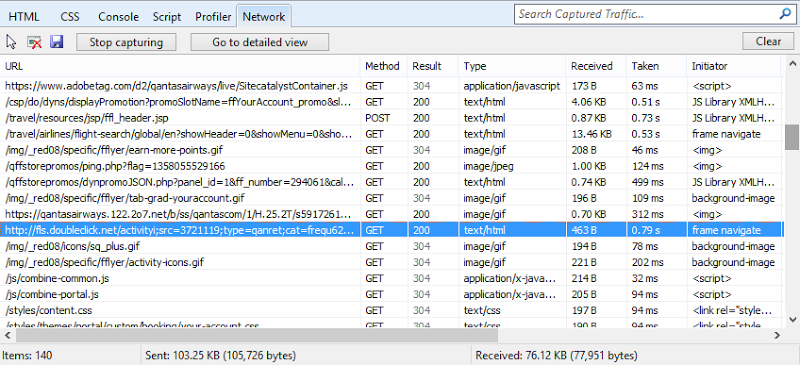Click the 13.46 KB received cell

point(591,134)
